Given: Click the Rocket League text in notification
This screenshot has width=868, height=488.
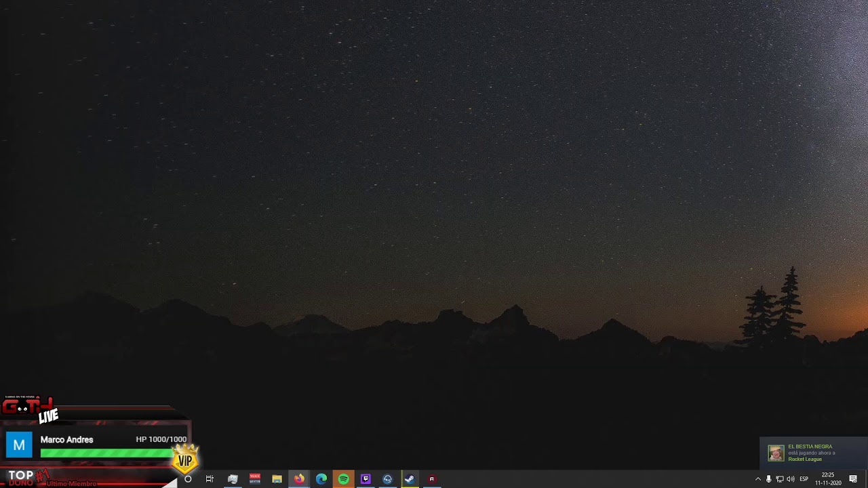Looking at the screenshot, I should pos(805,460).
